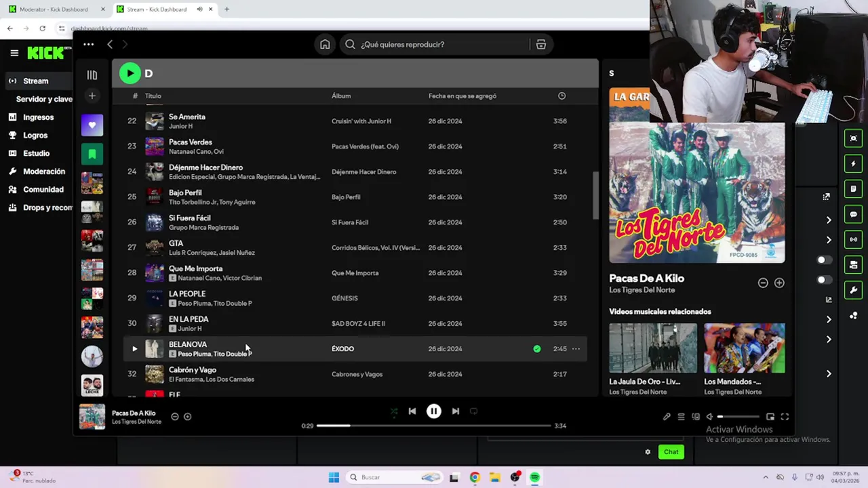Open the Spotify miniplayer
The image size is (868, 488).
click(770, 417)
